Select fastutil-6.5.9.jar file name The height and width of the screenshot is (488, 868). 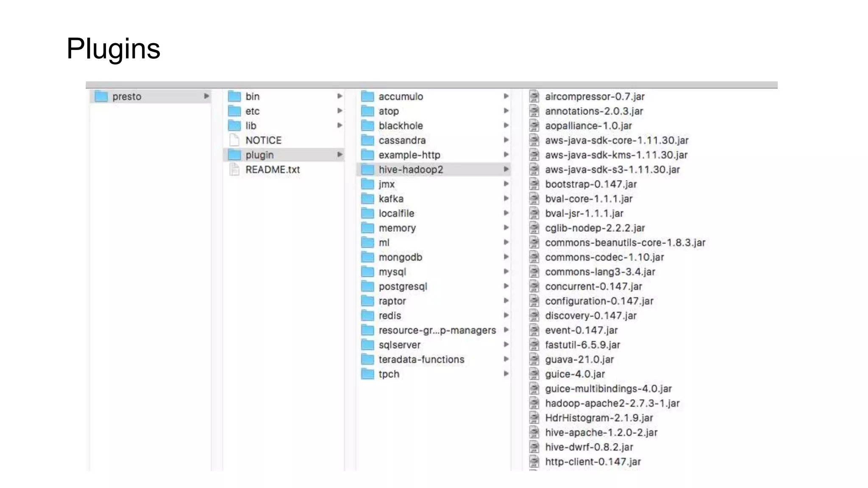coord(583,345)
